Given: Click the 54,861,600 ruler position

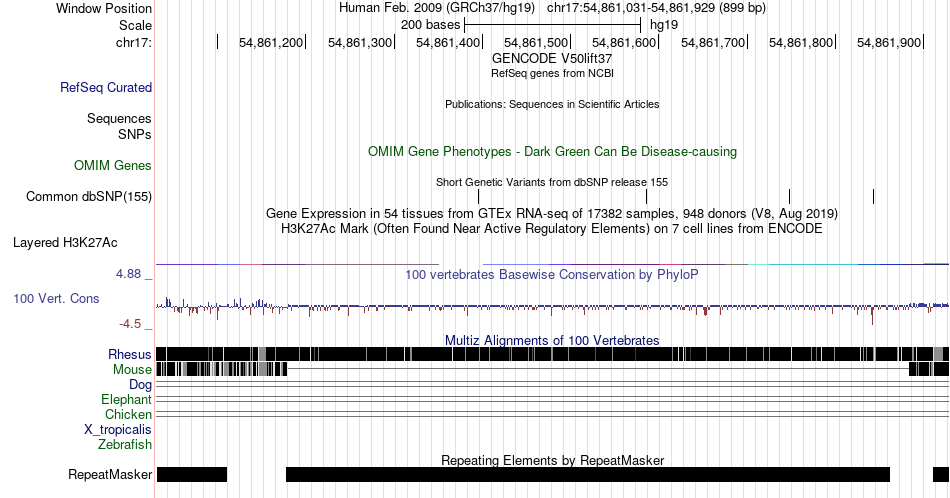Looking at the screenshot, I should (624, 42).
